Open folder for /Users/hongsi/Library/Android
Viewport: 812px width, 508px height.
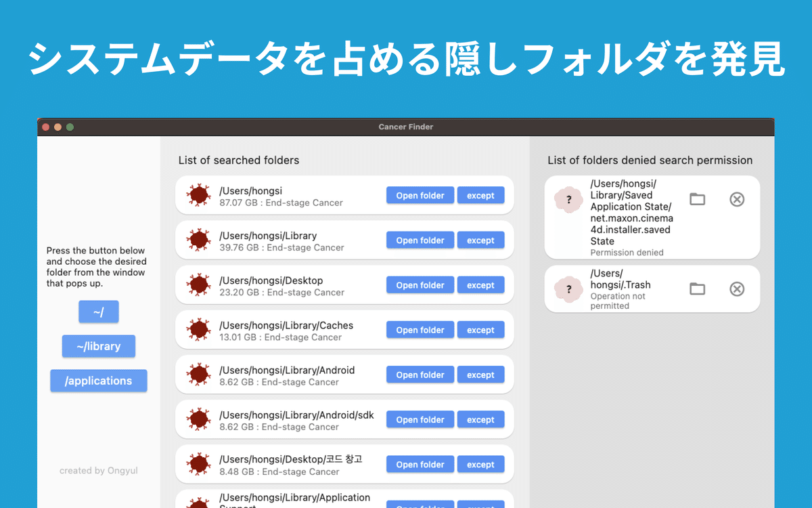(420, 374)
